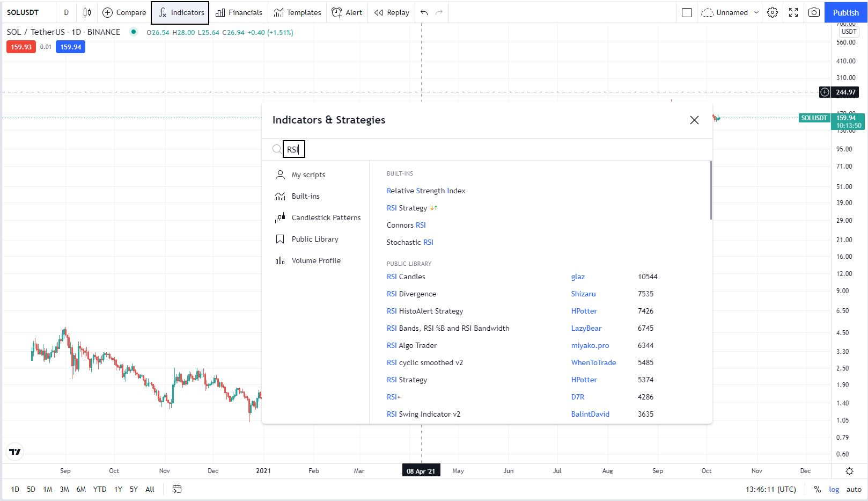Set range to 3M

point(64,489)
